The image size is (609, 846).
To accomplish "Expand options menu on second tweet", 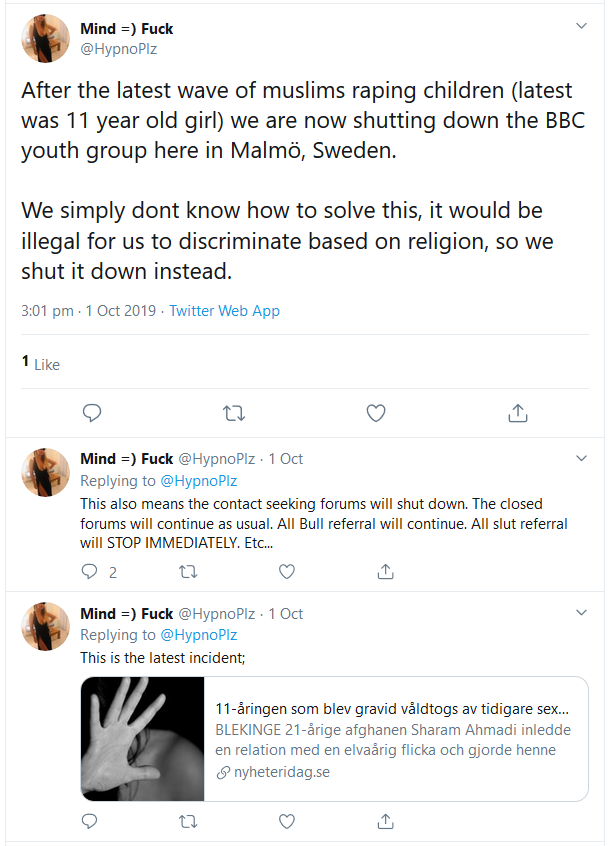I will click(581, 458).
